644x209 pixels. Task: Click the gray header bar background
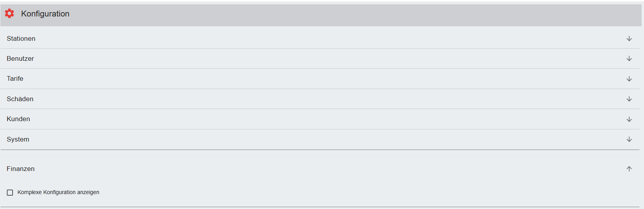(x=313, y=15)
